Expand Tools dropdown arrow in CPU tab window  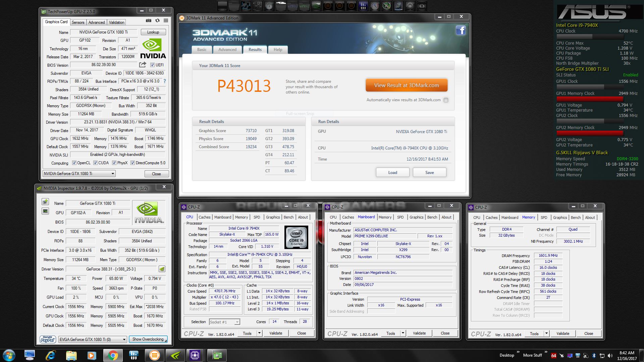[259, 333]
